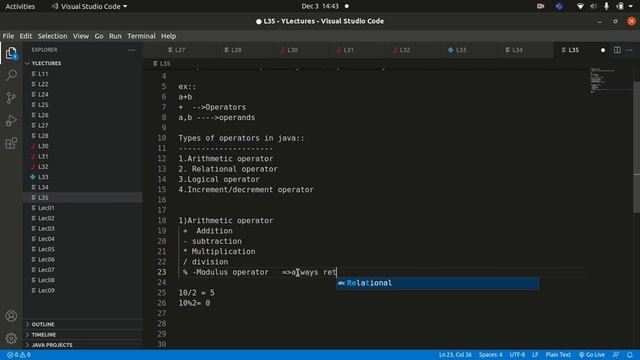
Task: Click the L35 breadcrumb above editor
Action: [x=162, y=64]
